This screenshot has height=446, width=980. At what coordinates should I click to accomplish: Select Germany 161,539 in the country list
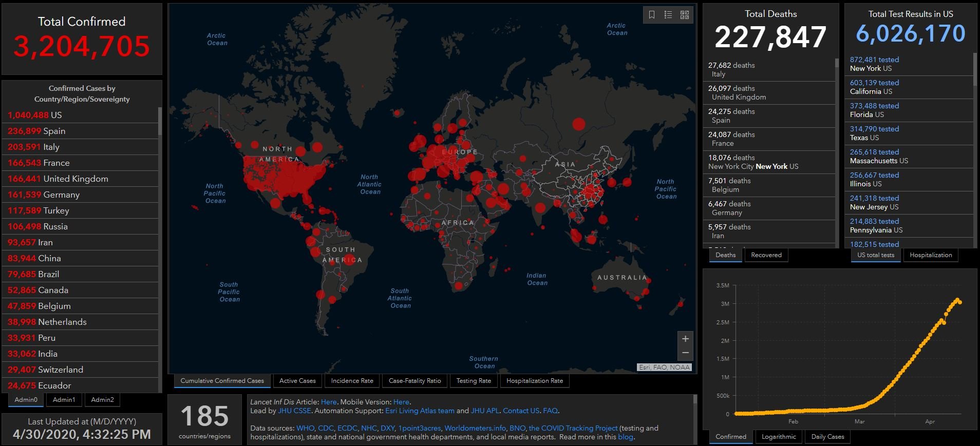tap(81, 195)
